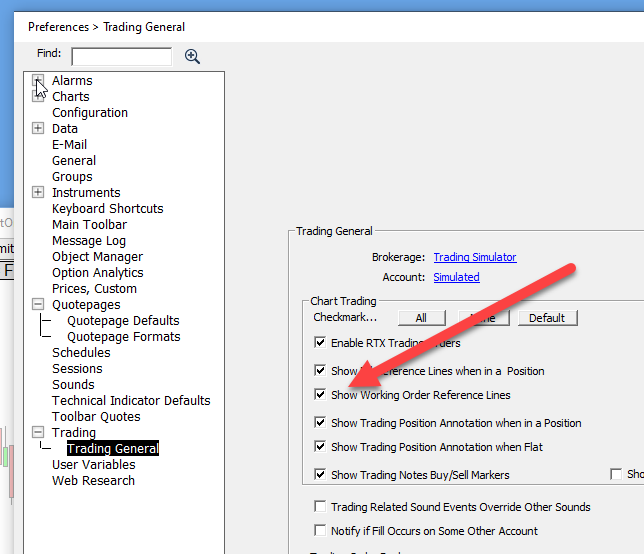Open Technical Indicator Defaults preferences

[131, 400]
